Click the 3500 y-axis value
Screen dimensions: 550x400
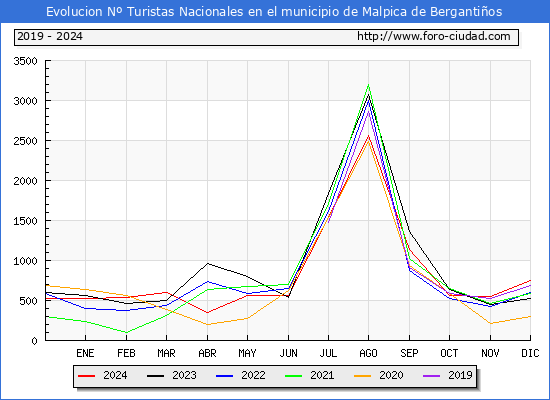tap(25, 61)
